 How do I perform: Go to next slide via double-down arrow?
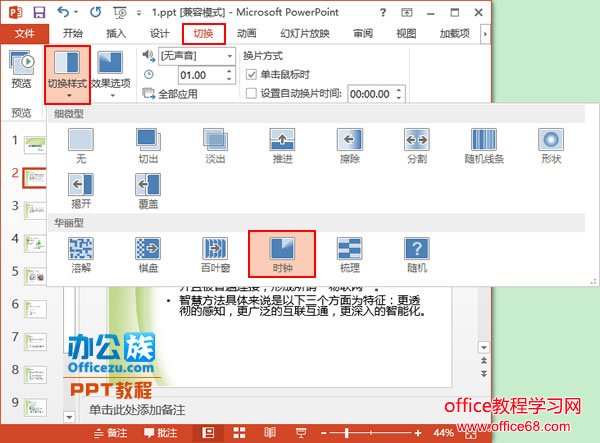click(x=484, y=374)
